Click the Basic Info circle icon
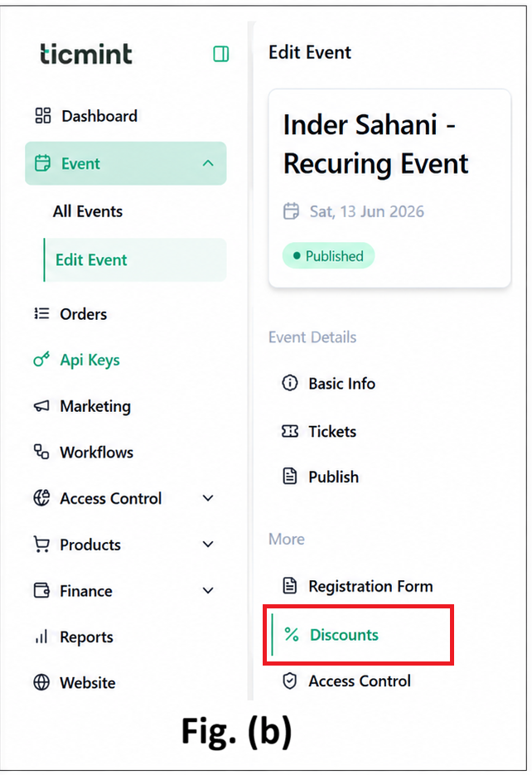Screen dimensions: 532x775 290,383
